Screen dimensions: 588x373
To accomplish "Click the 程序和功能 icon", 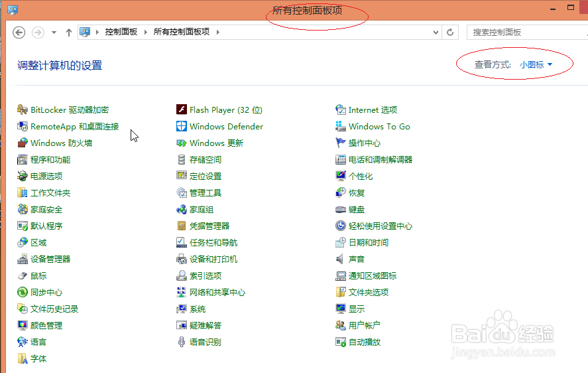I will tap(23, 159).
